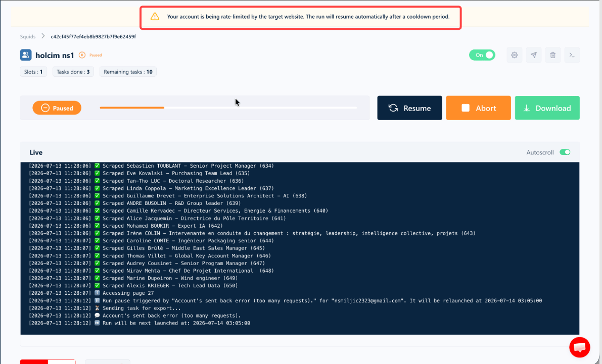602x364 pixels.
Task: Select log line Scraped Guillaume Drevet (638)
Action: [168, 195]
